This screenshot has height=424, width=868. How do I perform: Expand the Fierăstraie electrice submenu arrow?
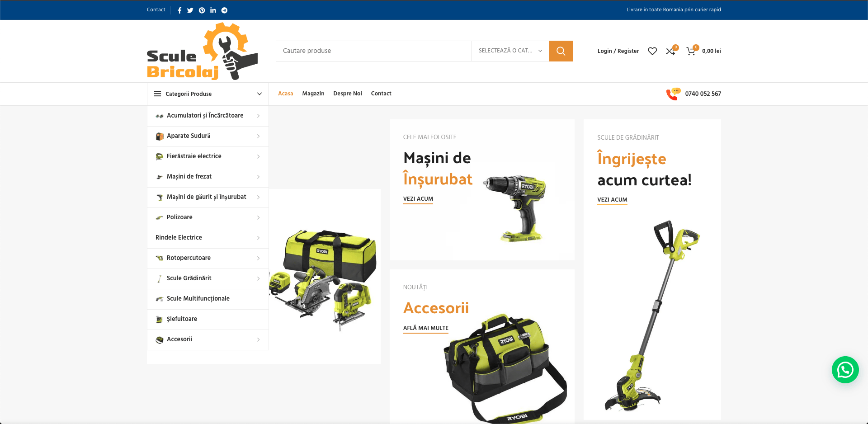coord(259,157)
